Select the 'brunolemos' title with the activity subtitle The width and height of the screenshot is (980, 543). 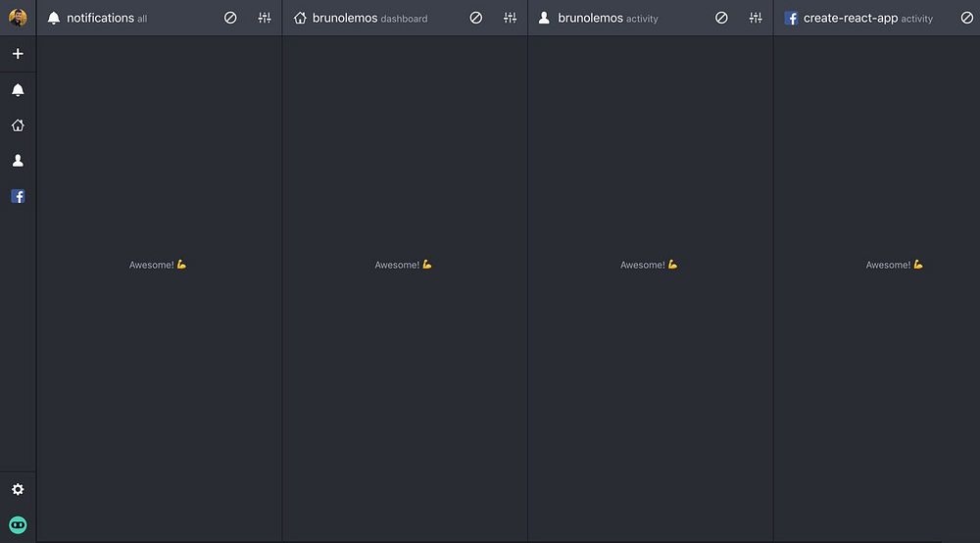tap(590, 18)
